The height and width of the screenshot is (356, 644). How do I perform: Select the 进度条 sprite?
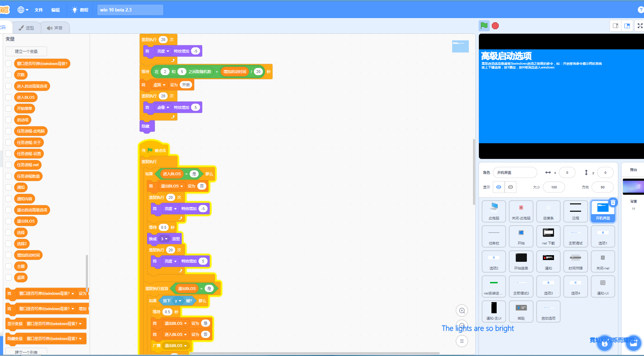coord(548,211)
